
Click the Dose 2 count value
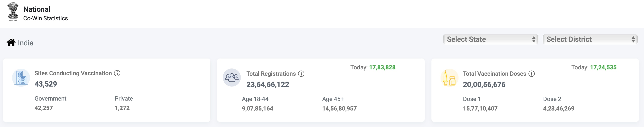point(559,108)
